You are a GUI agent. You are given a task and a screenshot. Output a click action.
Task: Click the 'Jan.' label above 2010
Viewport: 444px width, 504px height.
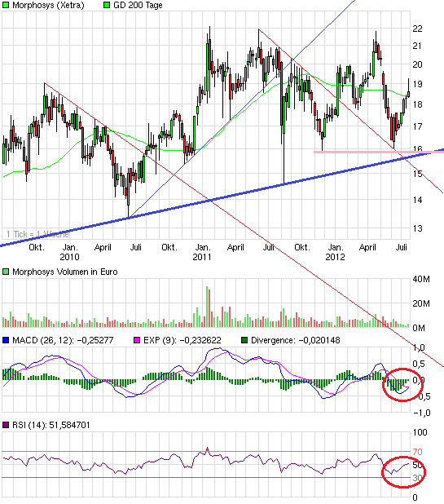[70, 247]
